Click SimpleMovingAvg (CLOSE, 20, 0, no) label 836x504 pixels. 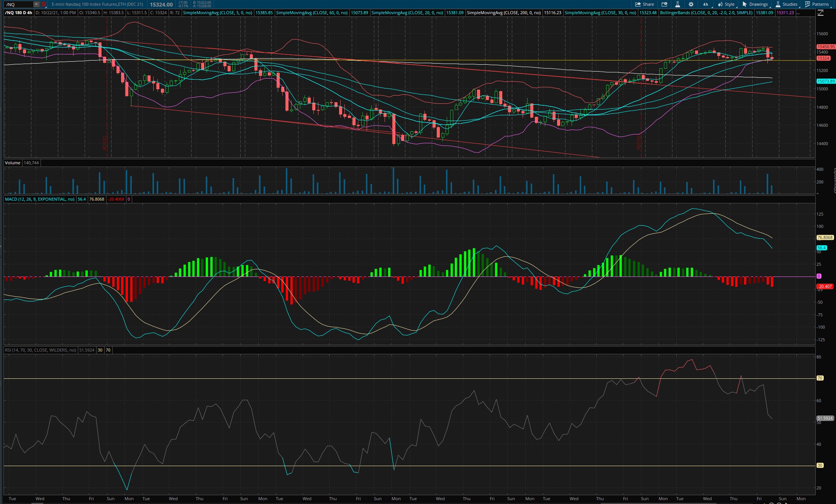click(407, 13)
